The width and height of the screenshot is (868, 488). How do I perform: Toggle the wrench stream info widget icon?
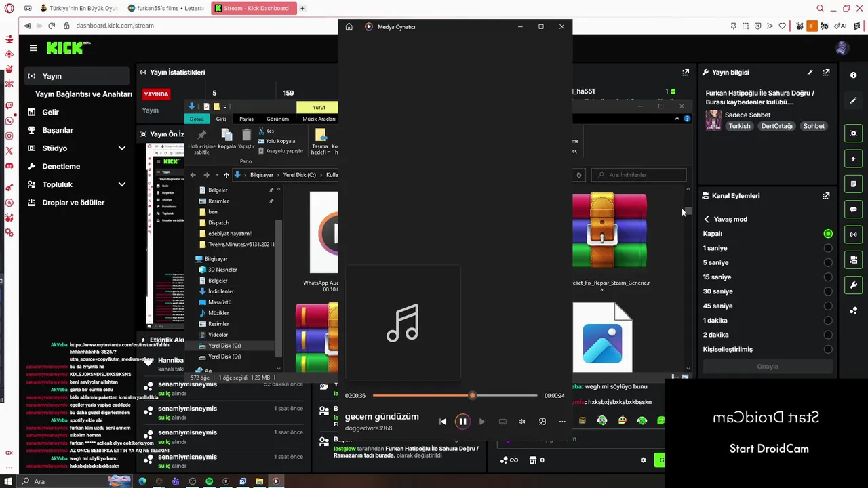pos(854,285)
